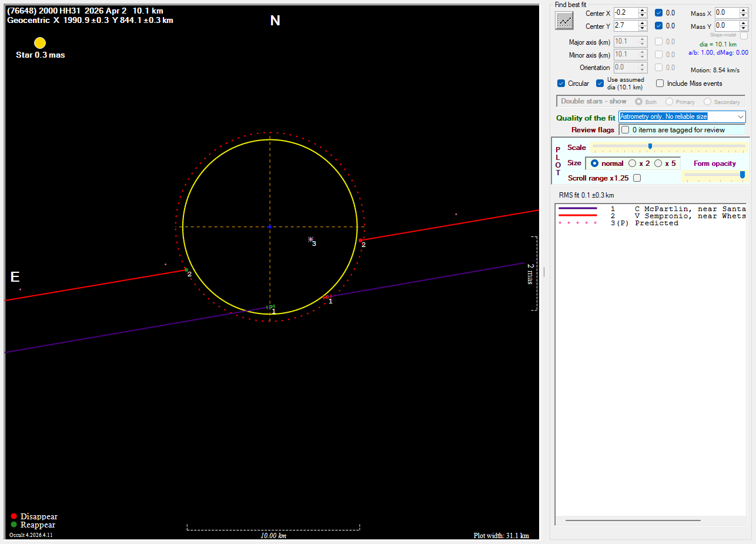Click the Form opacity slider handle
The width and height of the screenshot is (756, 544).
click(742, 175)
